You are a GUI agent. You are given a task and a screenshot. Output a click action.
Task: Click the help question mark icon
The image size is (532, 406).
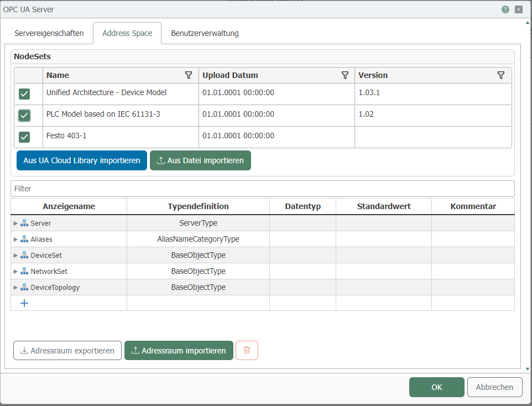point(505,9)
